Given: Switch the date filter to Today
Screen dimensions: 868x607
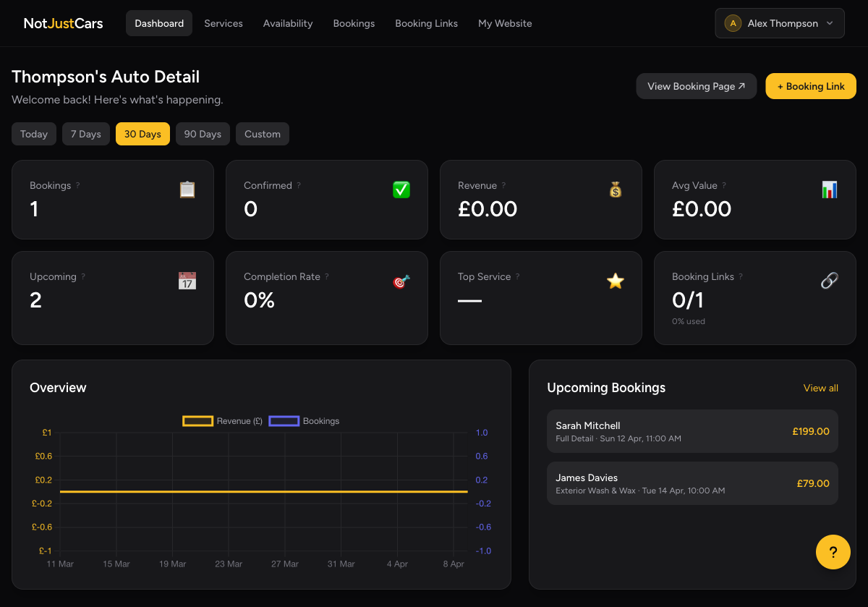Looking at the screenshot, I should [33, 134].
